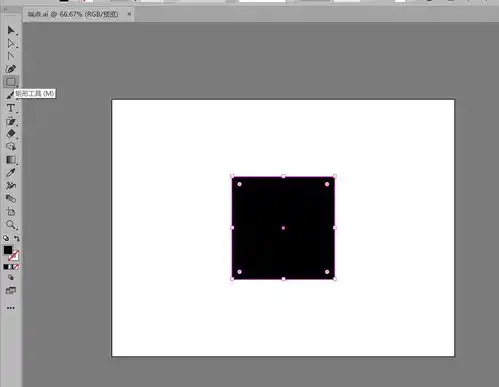Open the Change Screen Mode options
Image resolution: width=499 pixels, height=387 pixels.
pos(11,291)
